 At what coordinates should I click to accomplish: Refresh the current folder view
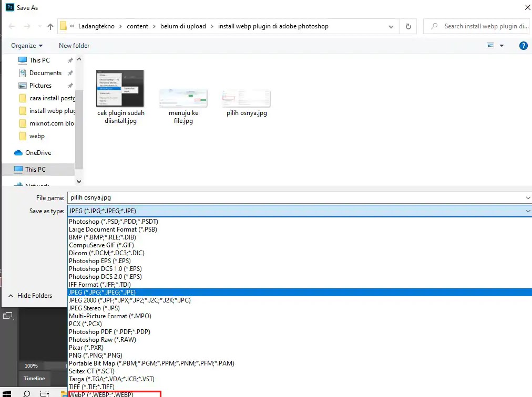[408, 26]
